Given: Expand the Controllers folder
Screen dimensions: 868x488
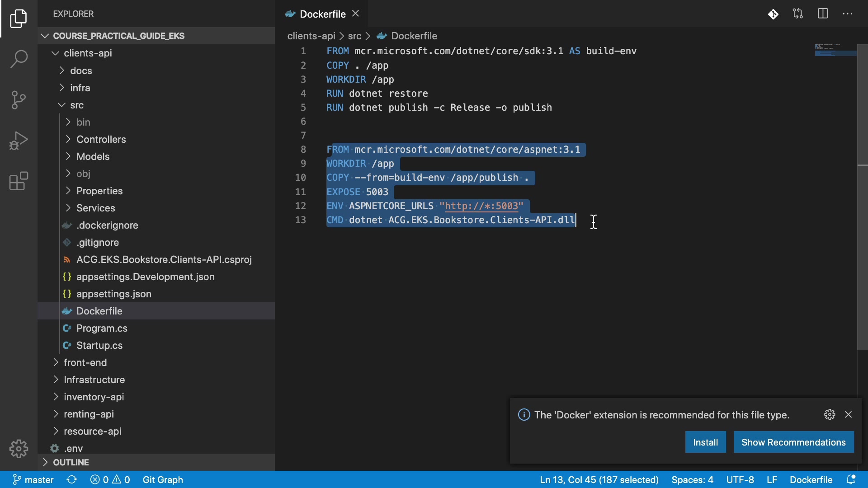Looking at the screenshot, I should 101,140.
